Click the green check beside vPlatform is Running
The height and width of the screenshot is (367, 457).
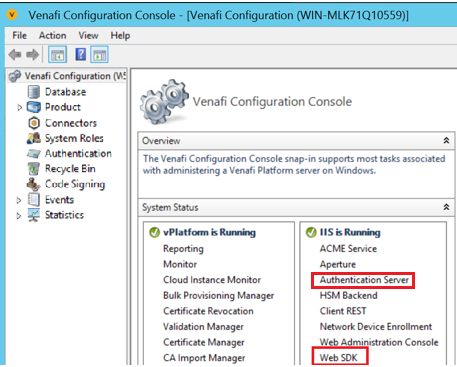pyautogui.click(x=154, y=232)
